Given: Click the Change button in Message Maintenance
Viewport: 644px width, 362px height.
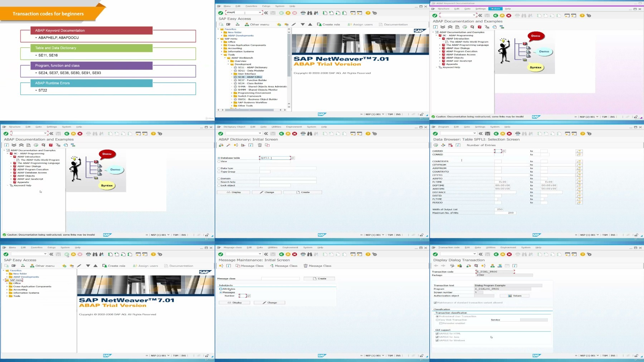Looking at the screenshot, I should click(x=269, y=303).
